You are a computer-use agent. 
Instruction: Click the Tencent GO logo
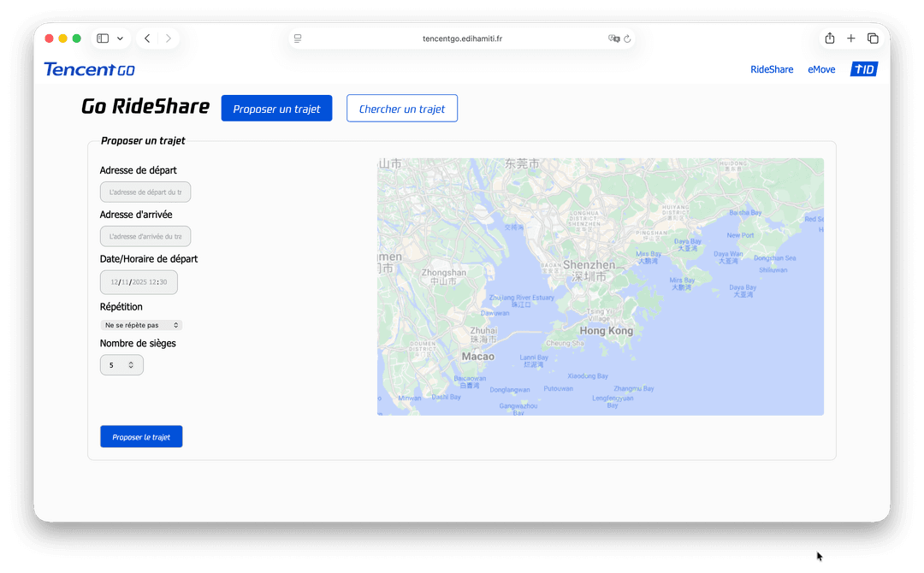point(89,69)
